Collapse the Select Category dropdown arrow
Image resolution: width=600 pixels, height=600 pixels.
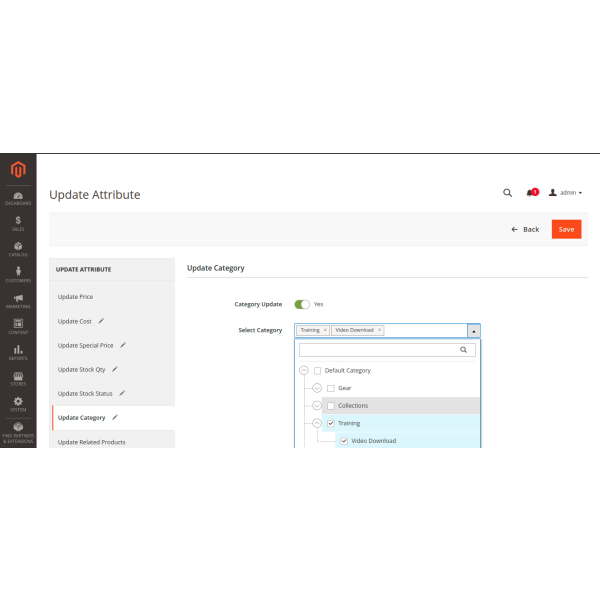[474, 330]
